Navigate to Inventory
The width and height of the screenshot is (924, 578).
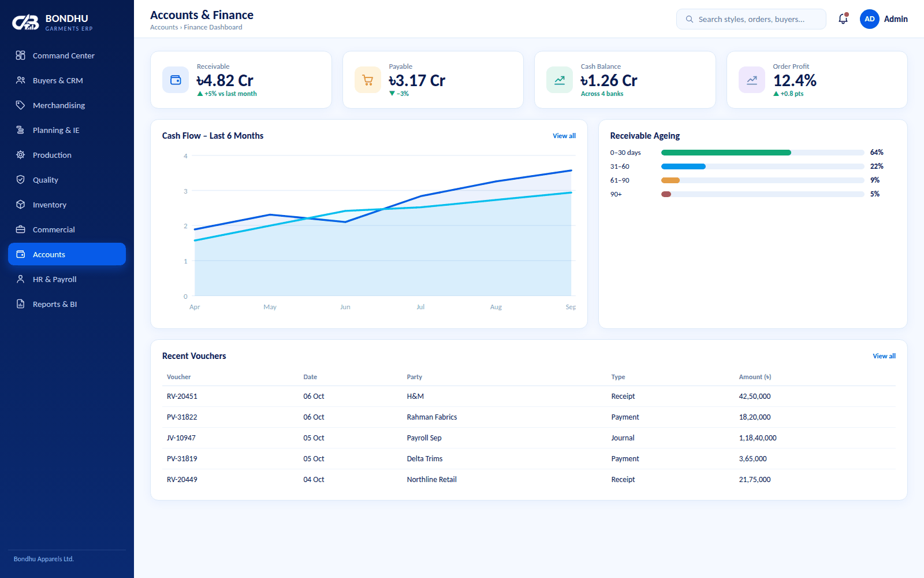pos(67,205)
